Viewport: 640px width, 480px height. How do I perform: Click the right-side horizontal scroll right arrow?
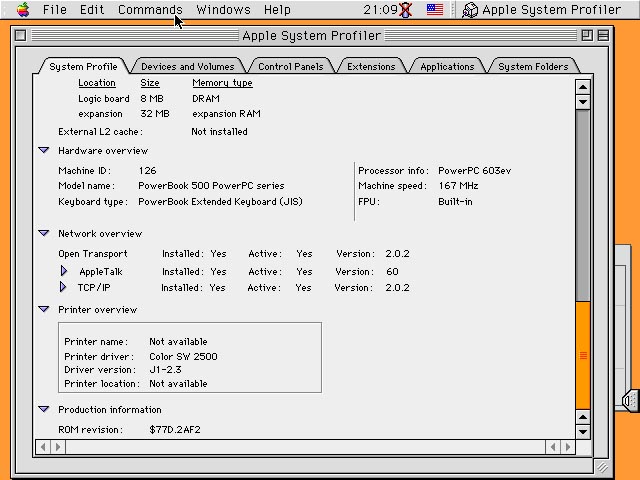(568, 447)
